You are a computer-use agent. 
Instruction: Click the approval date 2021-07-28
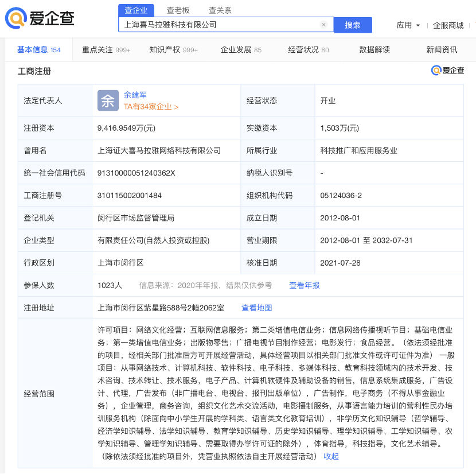(x=340, y=263)
